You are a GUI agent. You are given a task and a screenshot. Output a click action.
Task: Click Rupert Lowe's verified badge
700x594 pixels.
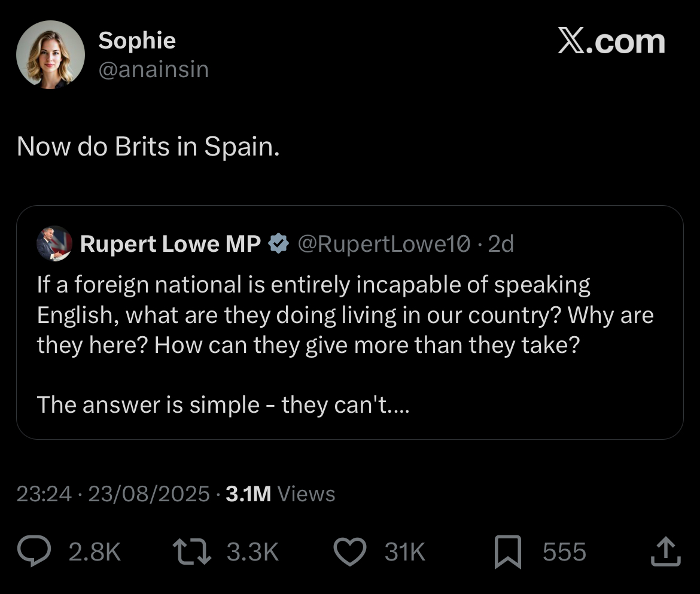[x=279, y=244]
